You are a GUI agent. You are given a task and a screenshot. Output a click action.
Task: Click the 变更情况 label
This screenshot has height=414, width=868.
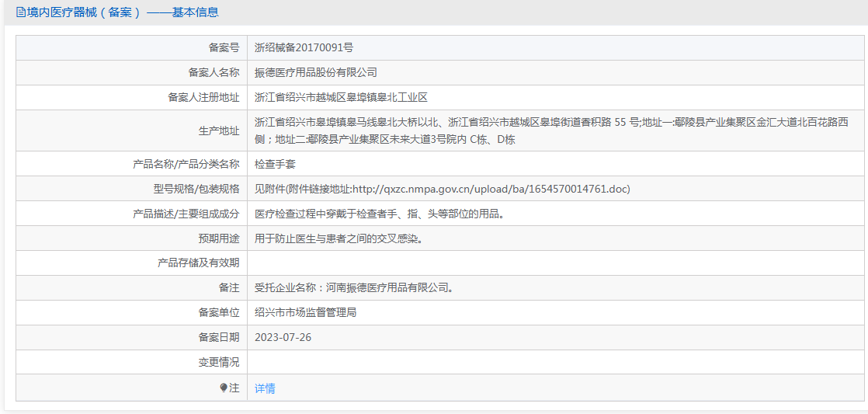click(x=219, y=363)
